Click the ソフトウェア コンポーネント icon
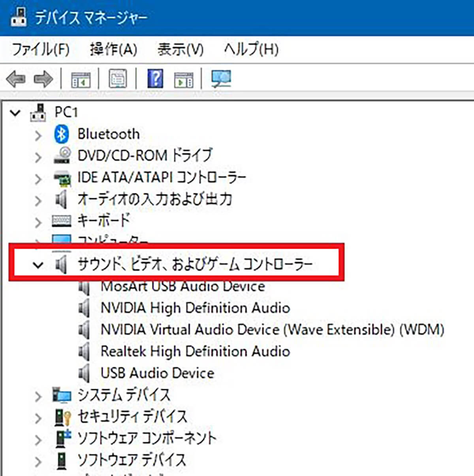Screen dimensions: 474x476 (62, 438)
